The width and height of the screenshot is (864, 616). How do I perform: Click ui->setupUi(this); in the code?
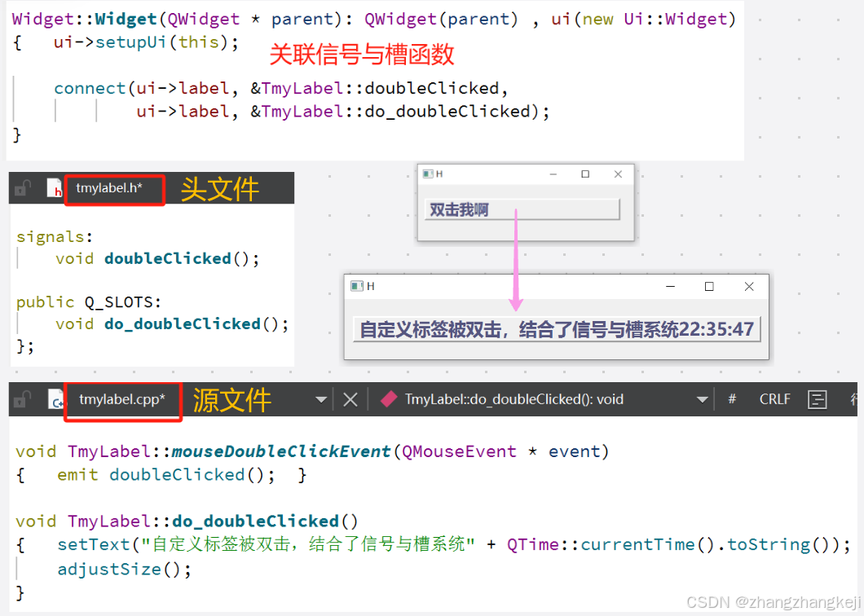[146, 42]
